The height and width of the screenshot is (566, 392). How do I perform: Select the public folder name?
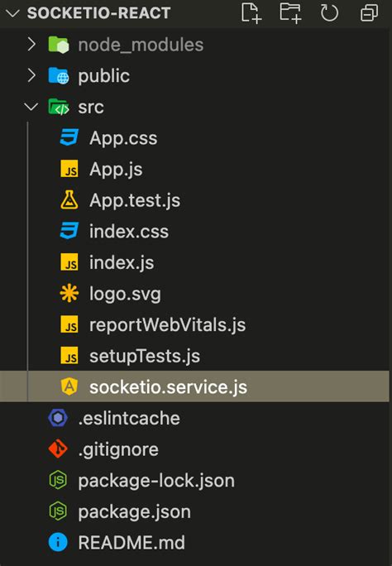click(104, 76)
